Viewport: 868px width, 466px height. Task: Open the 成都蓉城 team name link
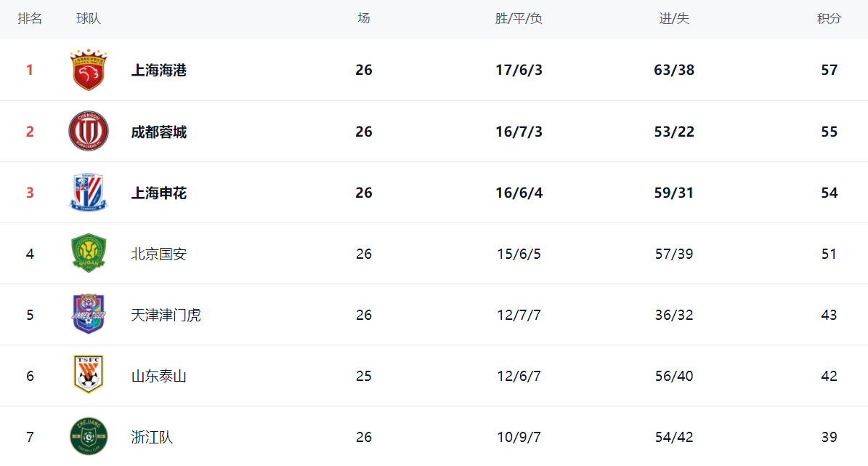tap(158, 132)
